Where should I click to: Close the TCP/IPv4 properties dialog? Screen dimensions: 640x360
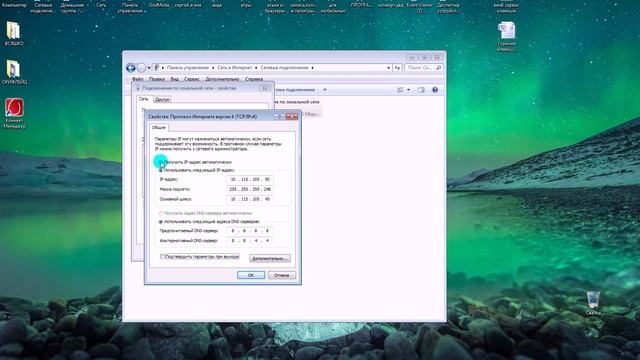coord(292,117)
